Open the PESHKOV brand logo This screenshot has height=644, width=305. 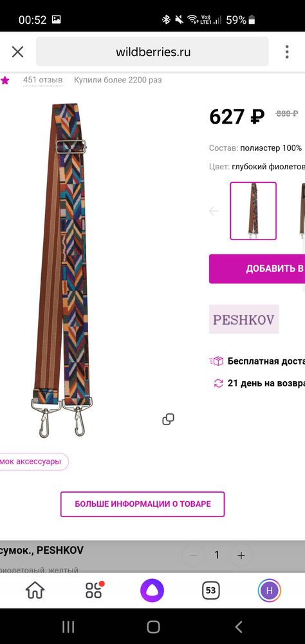(244, 319)
